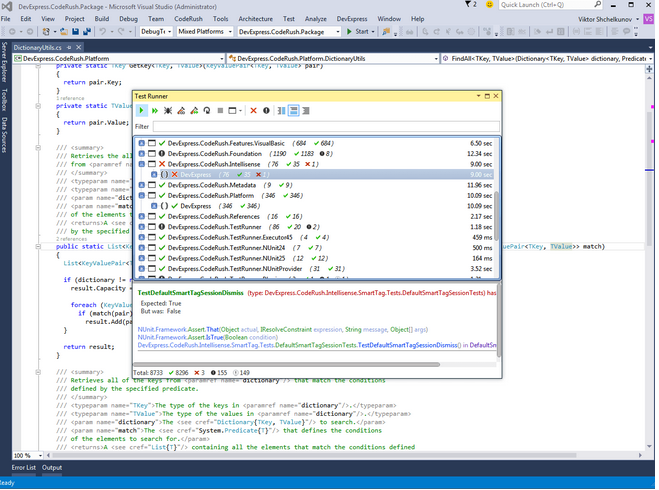Click the feedback smiley icon

pos(489,5)
